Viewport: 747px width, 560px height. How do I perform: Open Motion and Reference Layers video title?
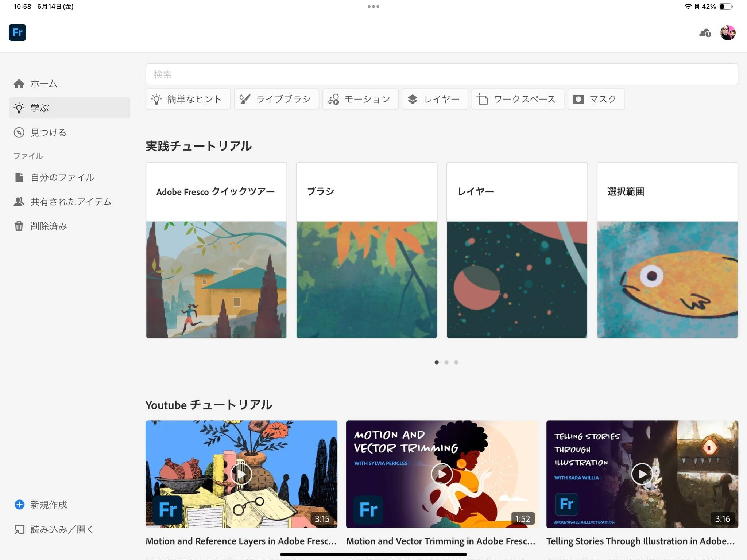coord(241,541)
